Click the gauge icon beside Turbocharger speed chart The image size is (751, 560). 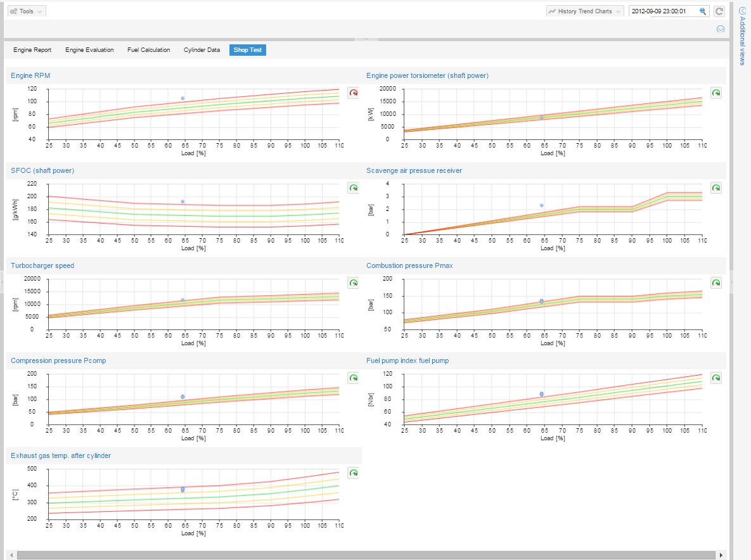(x=354, y=283)
